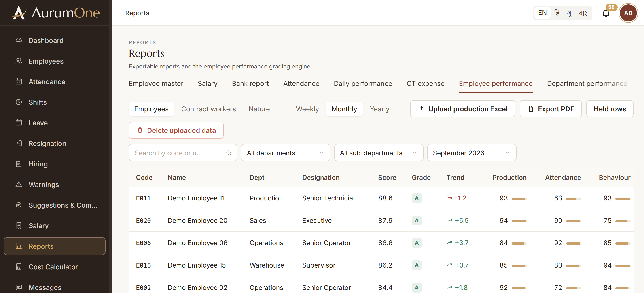This screenshot has width=644, height=293.
Task: Select the Yearly period toggle
Action: (379, 109)
